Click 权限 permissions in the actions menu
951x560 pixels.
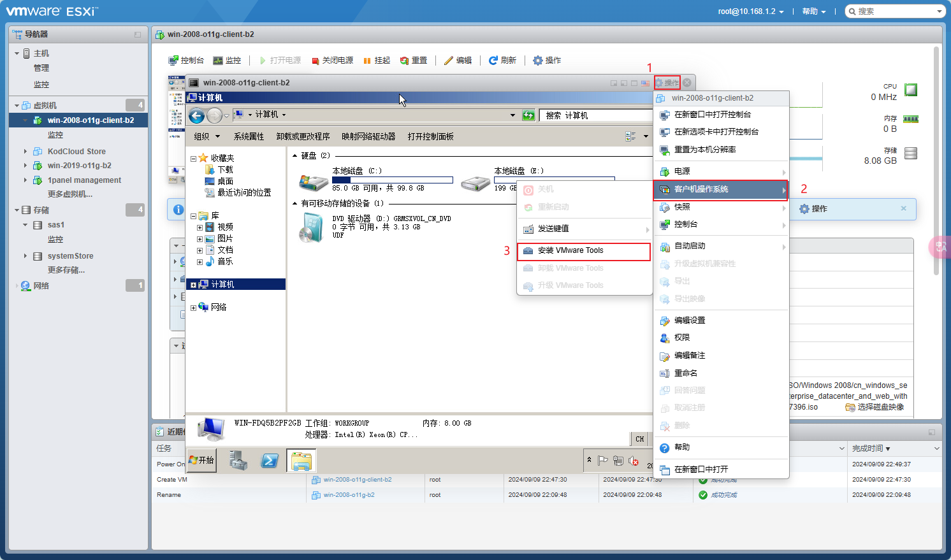[x=721, y=338]
